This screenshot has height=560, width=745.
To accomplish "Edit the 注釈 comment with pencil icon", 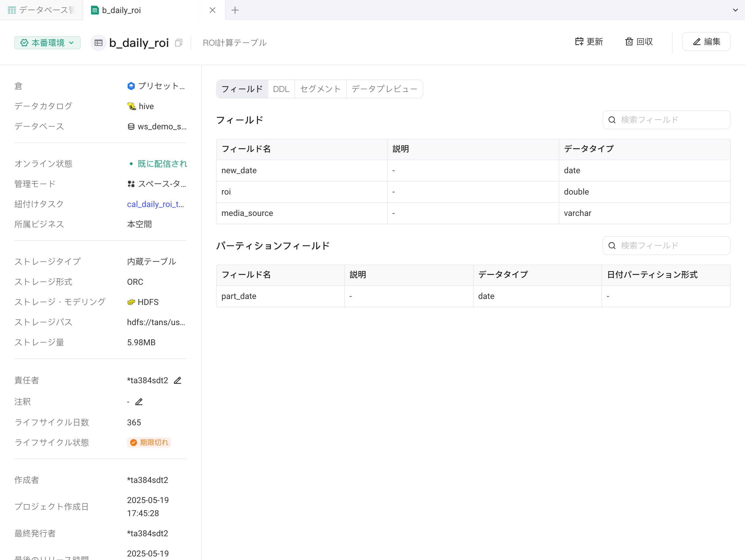I will tap(139, 402).
